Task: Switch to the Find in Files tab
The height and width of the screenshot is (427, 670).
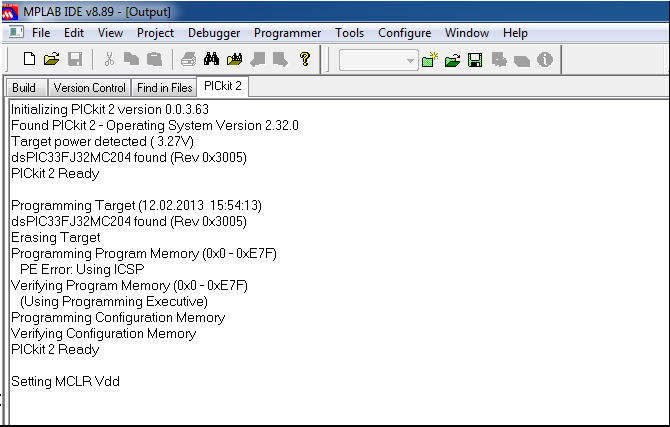Action: coord(165,88)
